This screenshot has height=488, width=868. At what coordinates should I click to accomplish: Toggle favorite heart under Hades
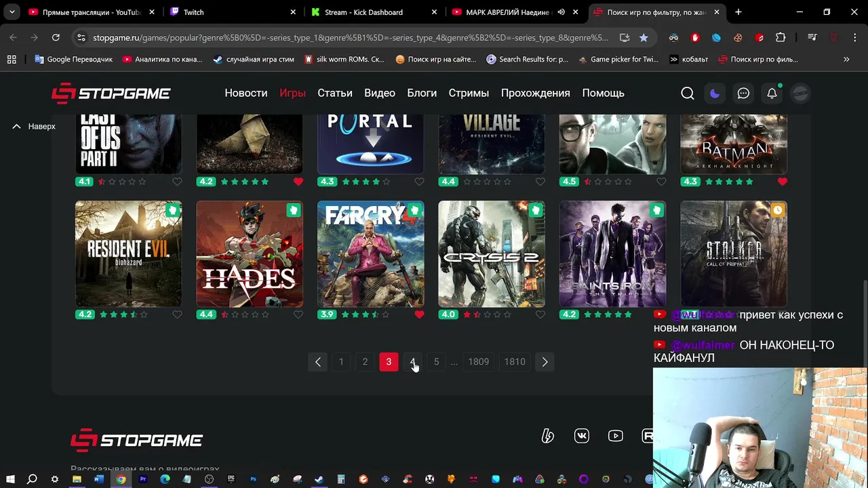tap(298, 314)
